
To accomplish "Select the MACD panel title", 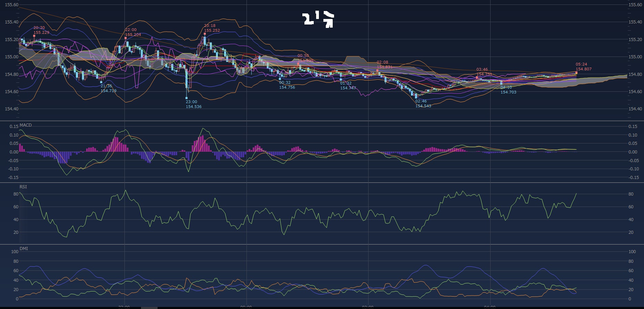I will click(x=26, y=125).
